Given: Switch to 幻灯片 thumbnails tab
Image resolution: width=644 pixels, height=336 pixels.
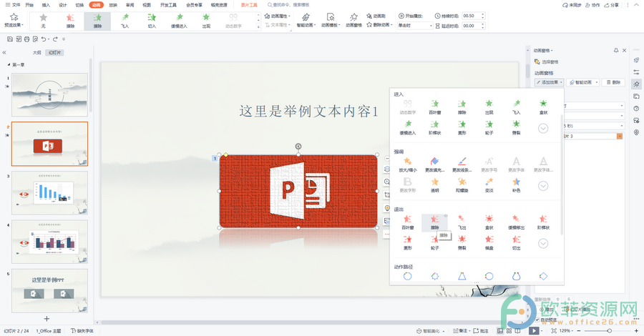Looking at the screenshot, I should [54, 52].
